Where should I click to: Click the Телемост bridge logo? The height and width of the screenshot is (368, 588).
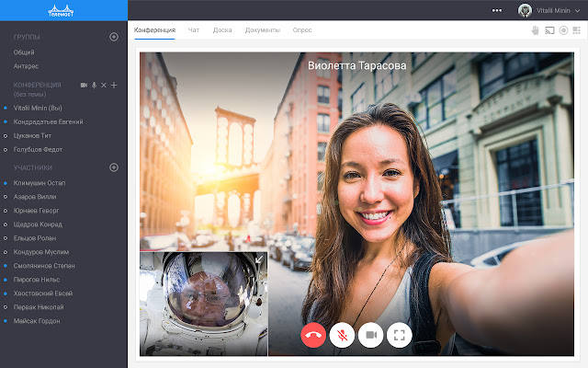pos(61,10)
